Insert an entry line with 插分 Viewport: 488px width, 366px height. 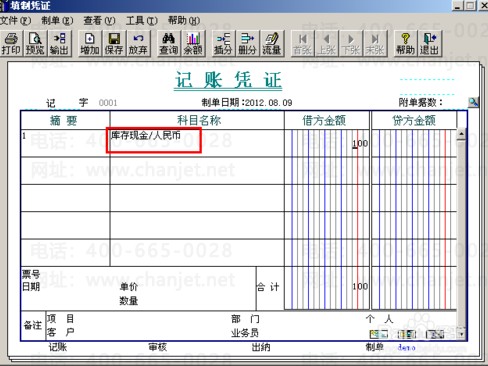point(223,43)
